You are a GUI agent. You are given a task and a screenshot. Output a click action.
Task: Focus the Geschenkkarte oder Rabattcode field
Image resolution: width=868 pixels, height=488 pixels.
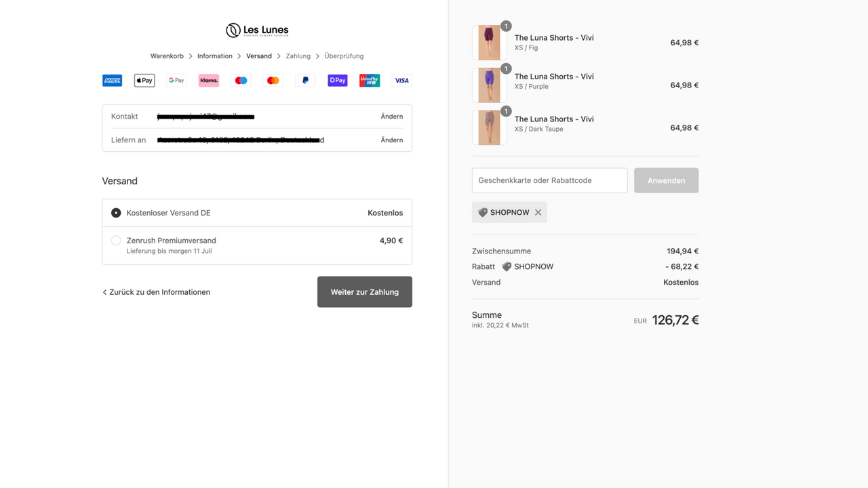tap(549, 180)
